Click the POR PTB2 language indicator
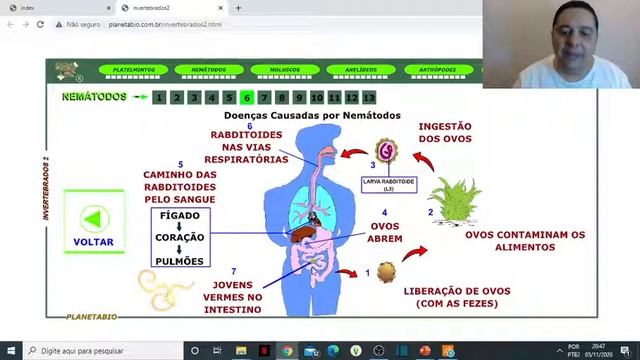Viewport: 640px width, 360px height. coord(573,351)
